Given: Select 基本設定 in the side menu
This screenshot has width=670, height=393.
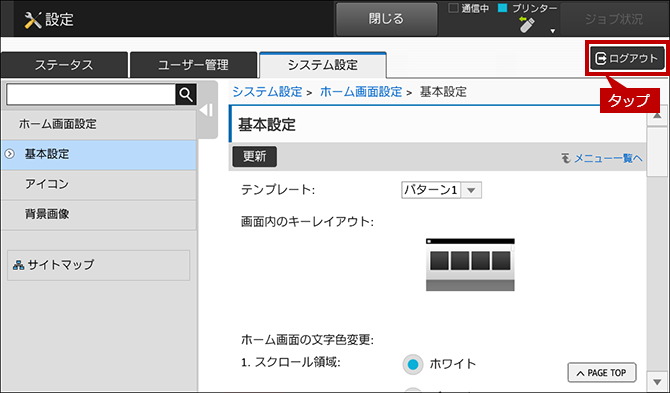Looking at the screenshot, I should [x=98, y=154].
